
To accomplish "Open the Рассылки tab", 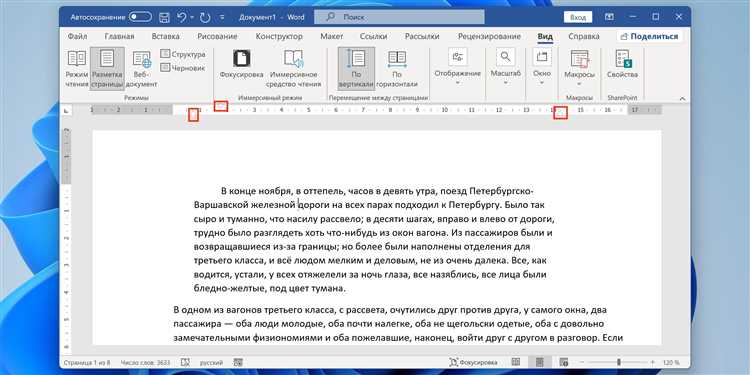I will [422, 36].
